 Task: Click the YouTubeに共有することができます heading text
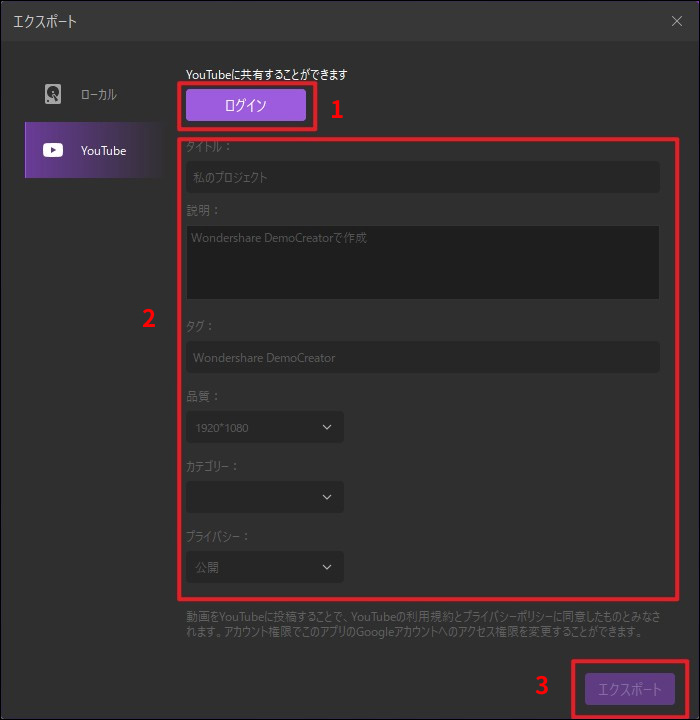point(266,74)
